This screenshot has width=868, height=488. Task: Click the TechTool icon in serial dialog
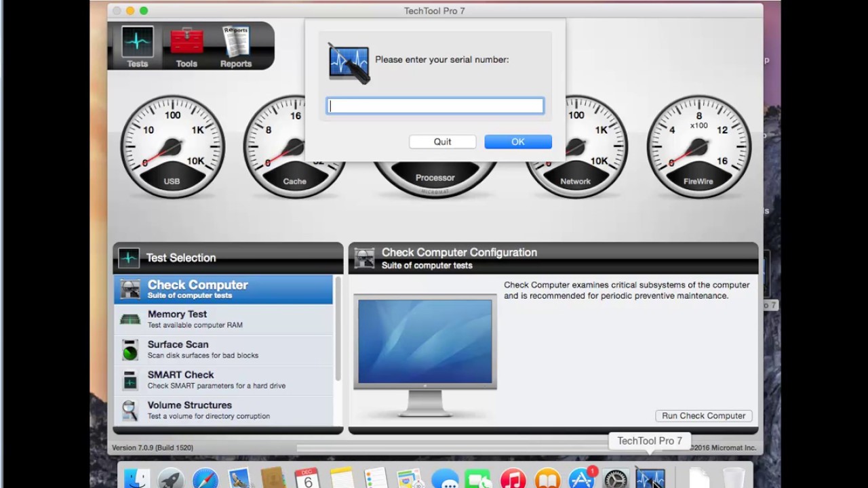tap(349, 63)
